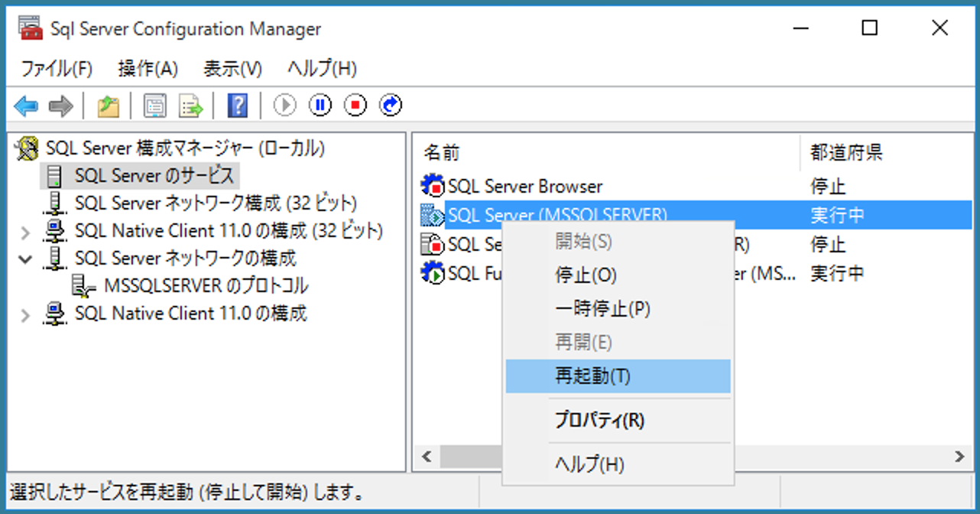Click the disabled 開始(S) context menu entry
This screenshot has width=980, height=514.
[618, 242]
